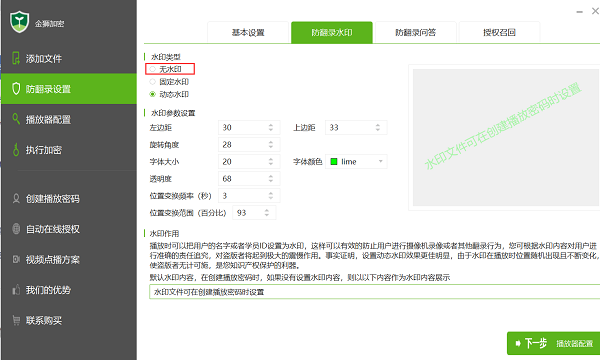Switch to the 防翻录问答 tab
Image resolution: width=600 pixels, height=360 pixels.
(416, 33)
